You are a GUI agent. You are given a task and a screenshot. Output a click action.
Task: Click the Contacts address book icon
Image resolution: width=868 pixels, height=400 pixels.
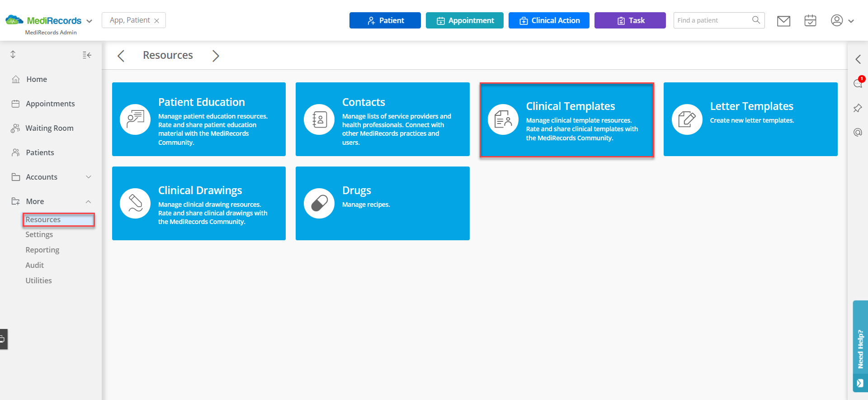(x=319, y=119)
